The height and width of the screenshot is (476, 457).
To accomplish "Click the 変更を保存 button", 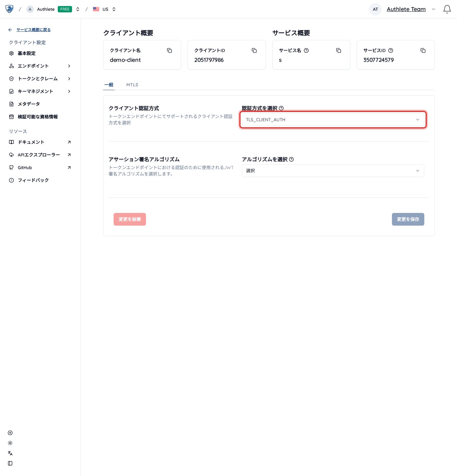I will (408, 219).
